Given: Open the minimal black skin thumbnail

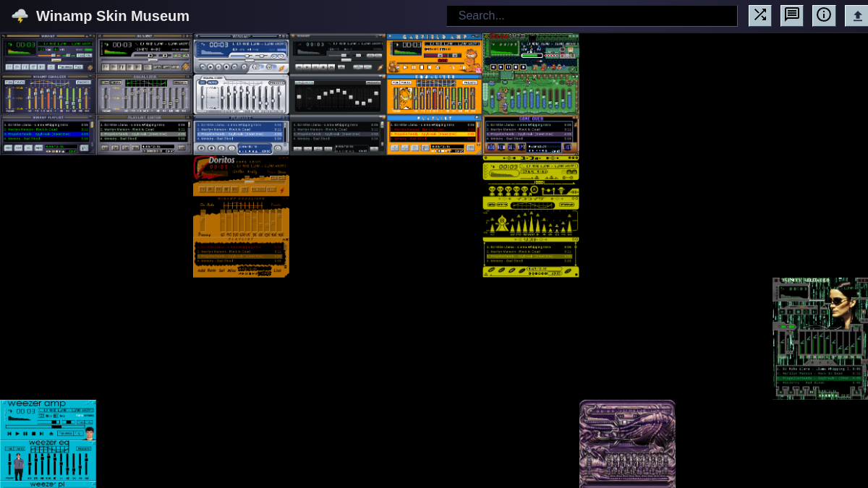Looking at the screenshot, I should 338,94.
